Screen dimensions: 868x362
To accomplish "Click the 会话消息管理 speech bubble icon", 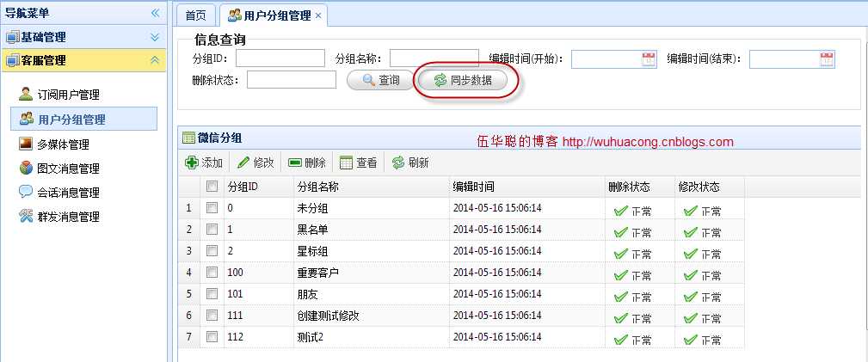I will [26, 192].
